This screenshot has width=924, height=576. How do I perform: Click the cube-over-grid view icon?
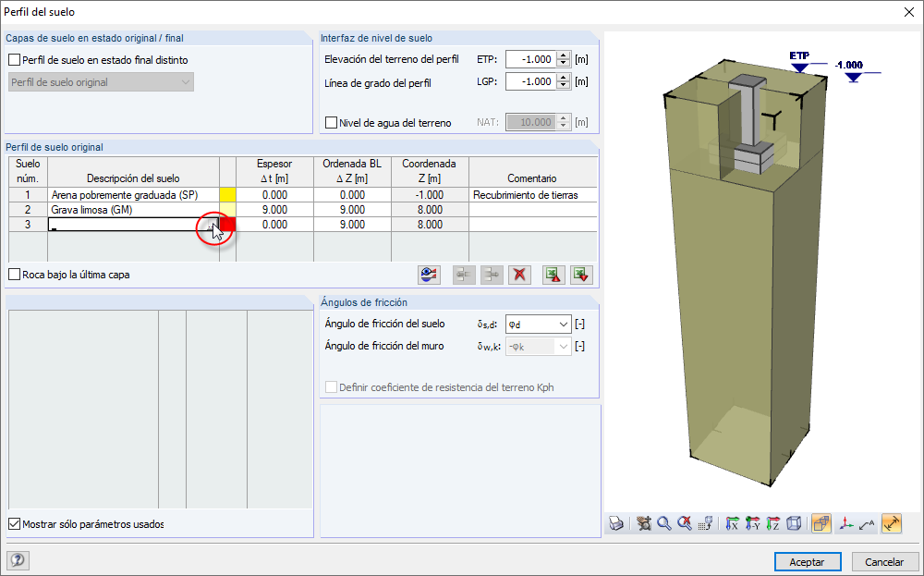tap(705, 523)
